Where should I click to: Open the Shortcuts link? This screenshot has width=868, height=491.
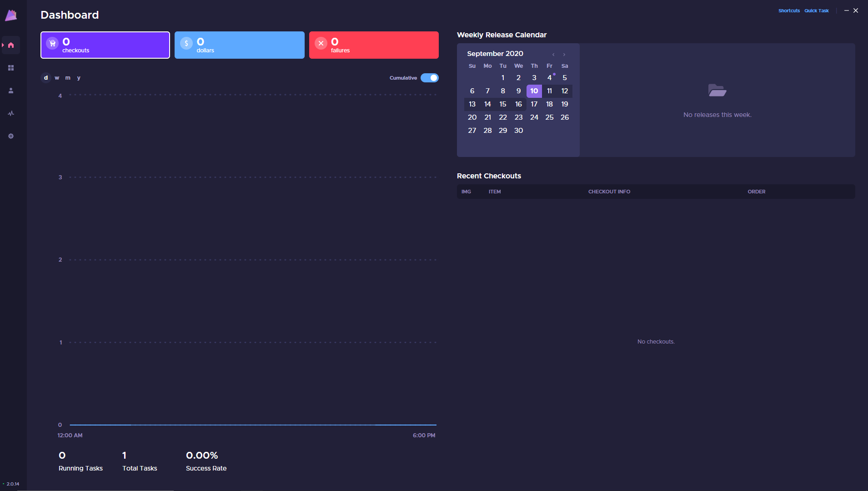pos(789,10)
